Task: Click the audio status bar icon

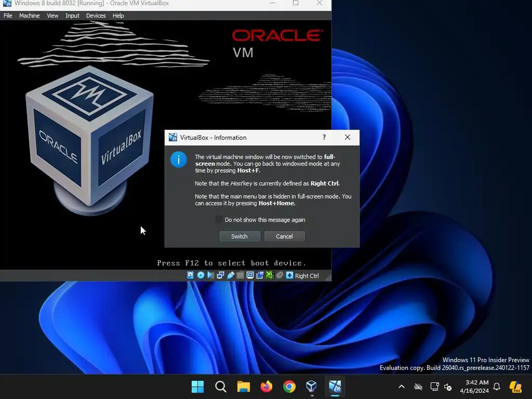Action: 210,275
